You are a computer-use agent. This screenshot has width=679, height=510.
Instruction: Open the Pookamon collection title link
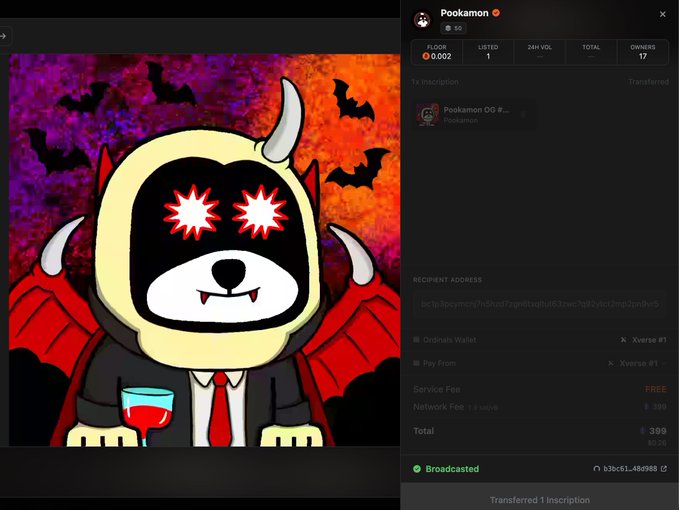point(464,13)
